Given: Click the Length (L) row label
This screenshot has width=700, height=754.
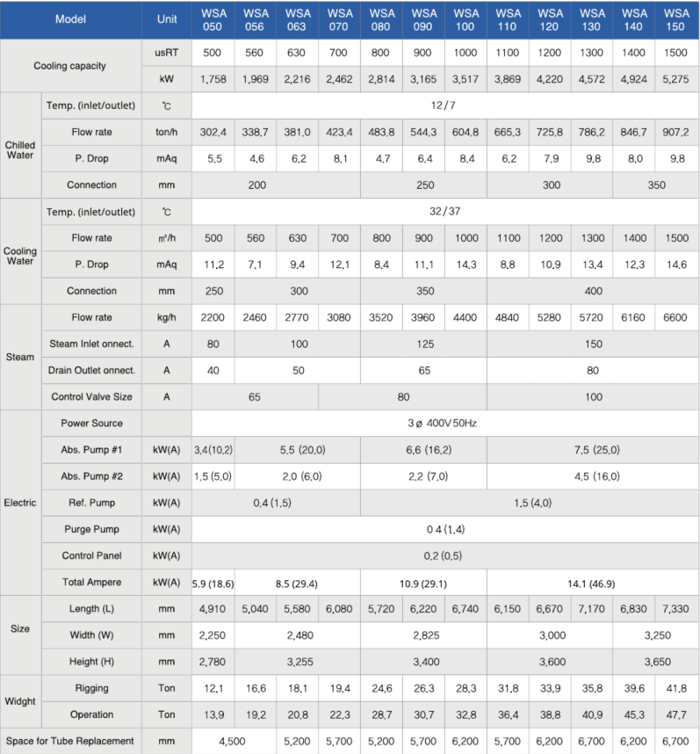Looking at the screenshot, I should pyautogui.click(x=91, y=609).
